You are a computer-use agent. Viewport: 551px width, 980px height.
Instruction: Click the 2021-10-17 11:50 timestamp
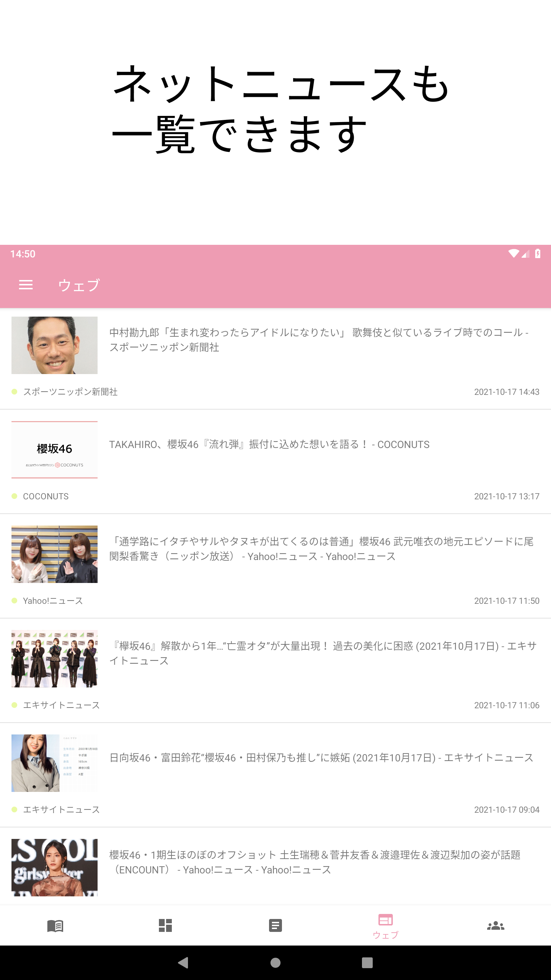[507, 601]
